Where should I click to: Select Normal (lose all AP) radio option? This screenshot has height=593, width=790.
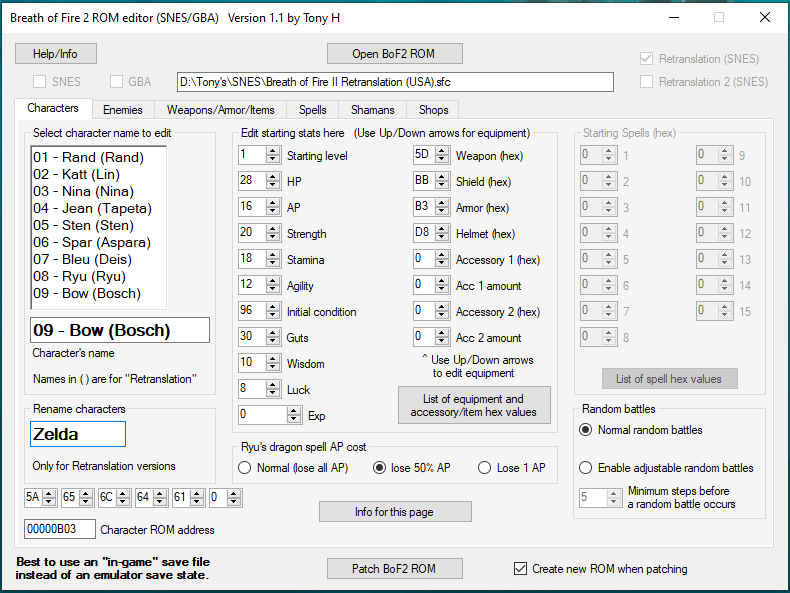click(244, 468)
